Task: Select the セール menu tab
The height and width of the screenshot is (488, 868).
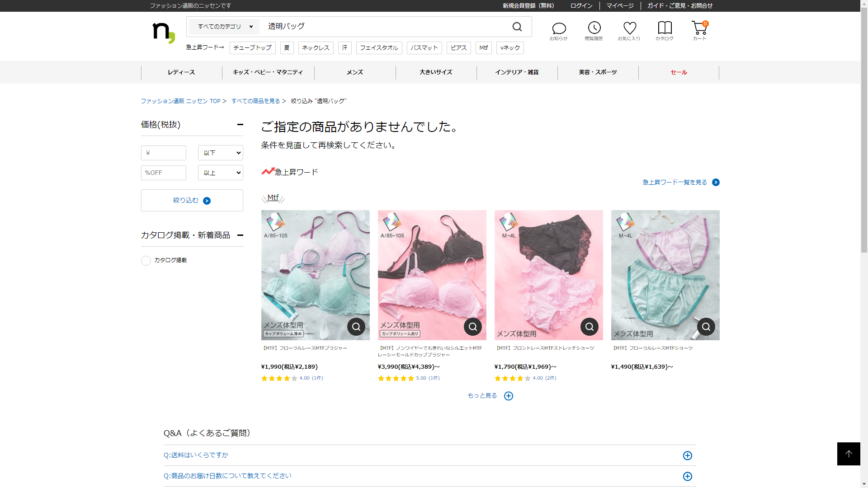Action: tap(679, 72)
